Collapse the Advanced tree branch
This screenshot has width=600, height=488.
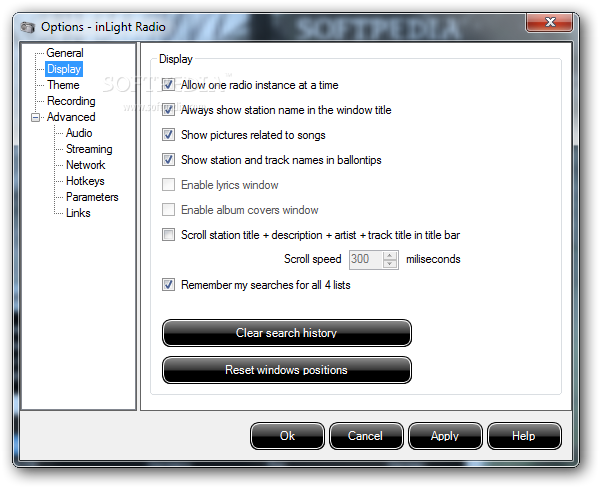36,118
